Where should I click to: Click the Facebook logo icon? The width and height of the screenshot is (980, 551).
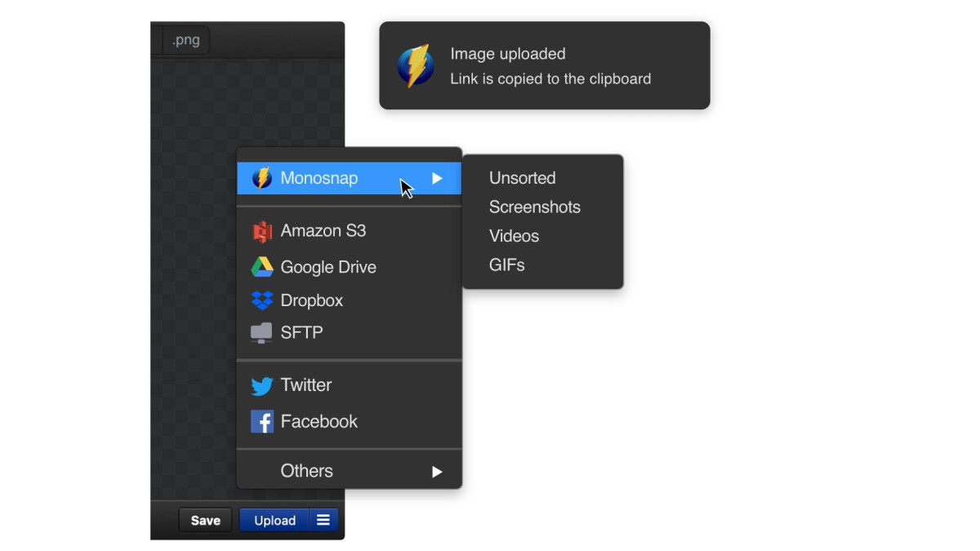(x=261, y=421)
